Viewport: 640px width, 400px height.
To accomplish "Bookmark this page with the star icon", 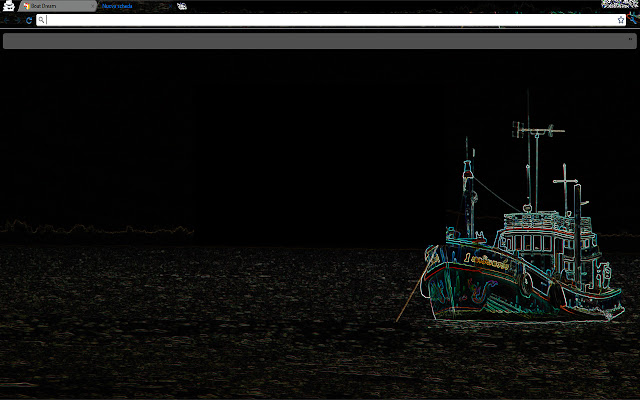I will click(621, 20).
